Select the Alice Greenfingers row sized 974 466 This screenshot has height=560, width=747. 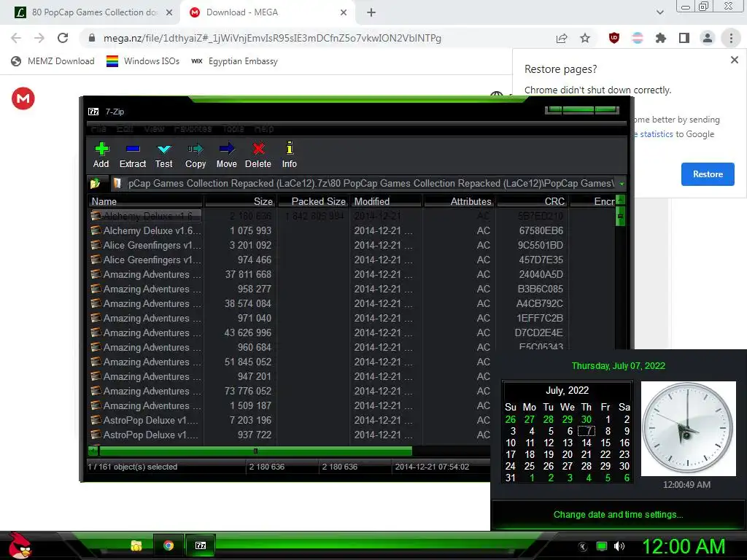click(x=352, y=260)
